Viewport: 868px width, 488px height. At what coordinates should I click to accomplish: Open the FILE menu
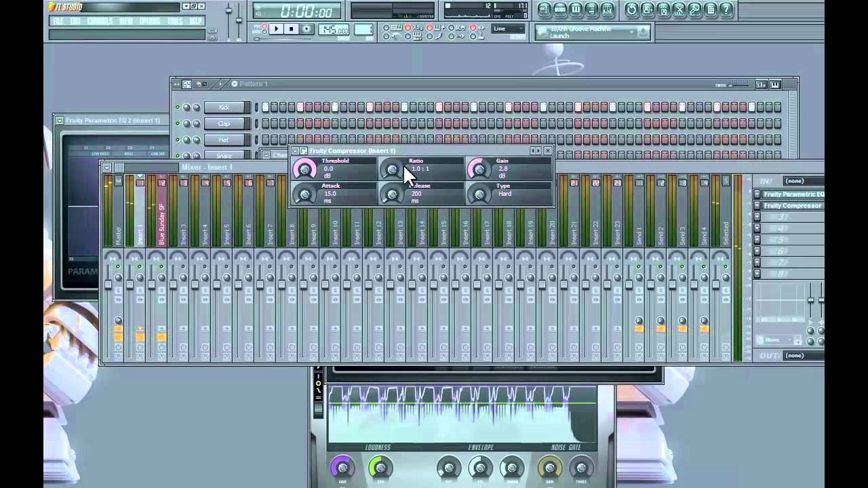click(58, 21)
